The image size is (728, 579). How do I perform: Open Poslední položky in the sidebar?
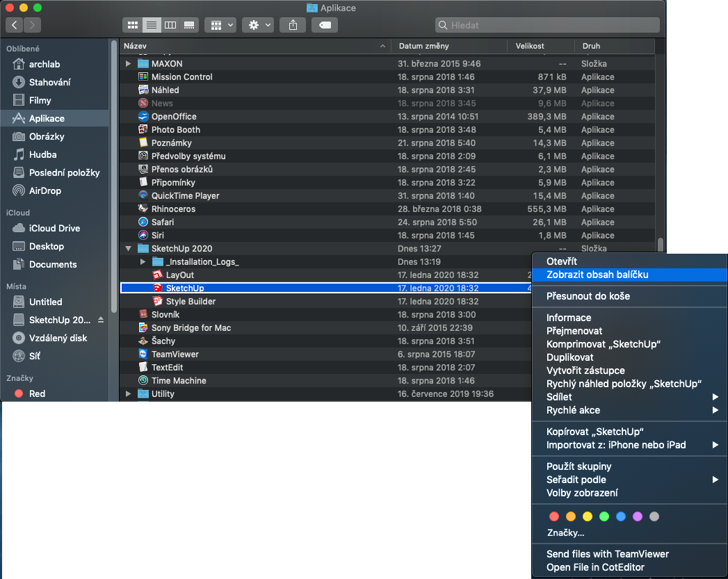pos(55,172)
